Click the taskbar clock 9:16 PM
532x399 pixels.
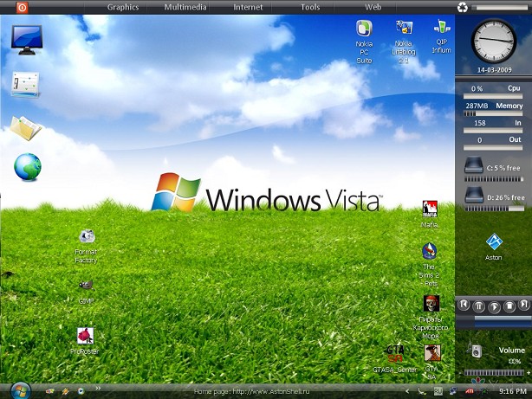pyautogui.click(x=513, y=391)
